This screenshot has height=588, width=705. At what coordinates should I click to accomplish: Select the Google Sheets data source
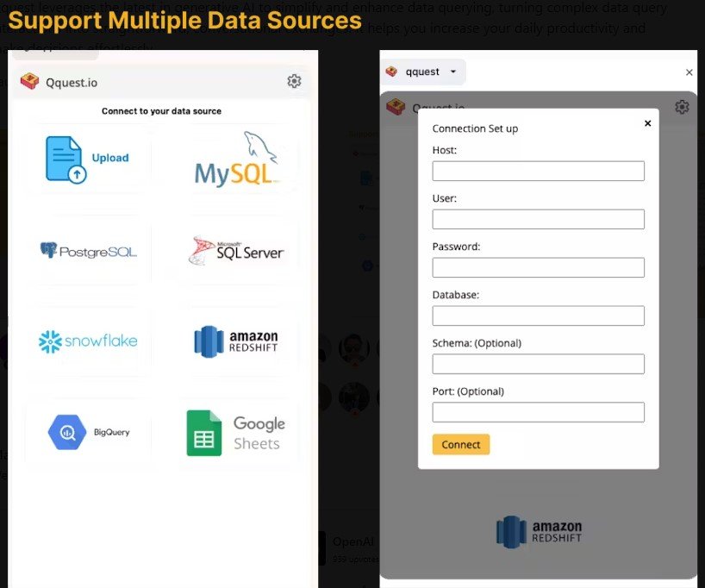point(236,433)
